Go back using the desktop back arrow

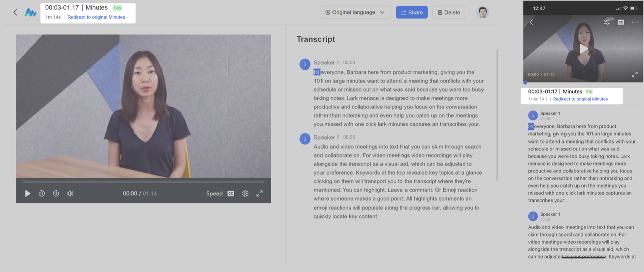[15, 12]
